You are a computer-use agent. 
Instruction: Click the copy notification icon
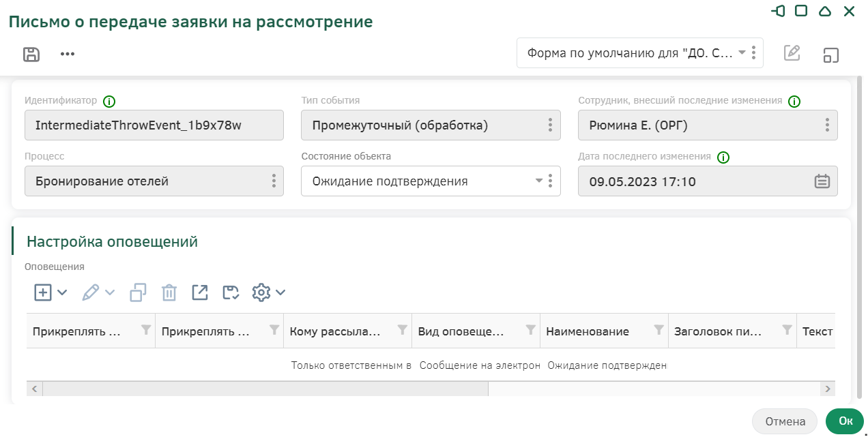(139, 292)
